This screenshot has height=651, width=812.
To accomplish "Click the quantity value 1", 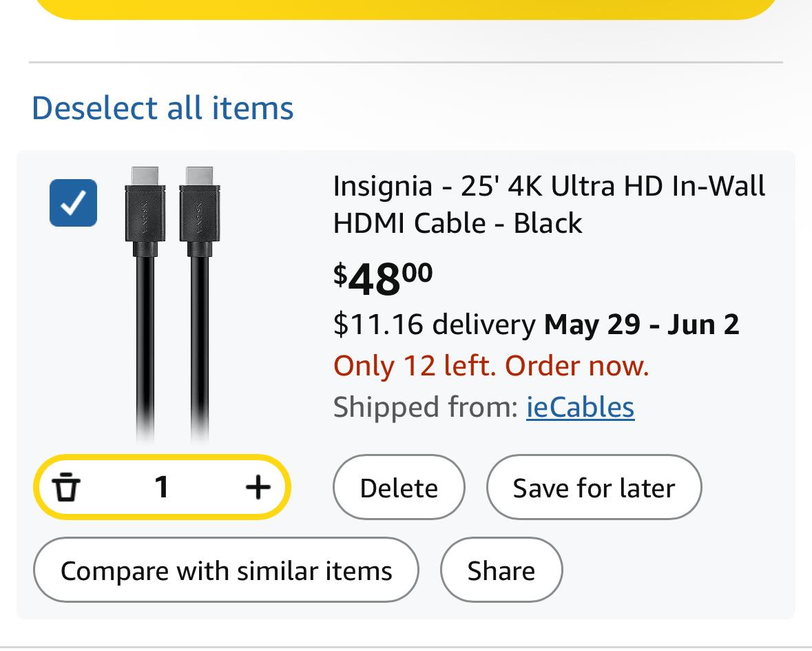I will point(162,488).
